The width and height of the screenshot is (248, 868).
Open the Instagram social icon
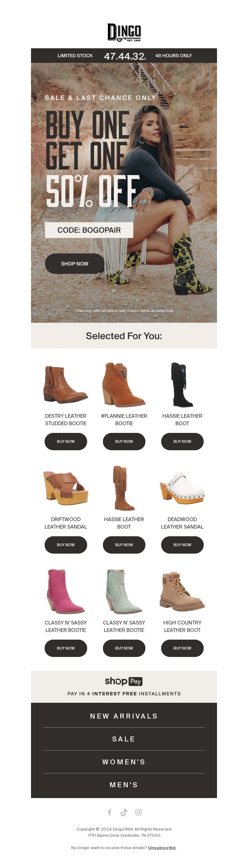[138, 812]
